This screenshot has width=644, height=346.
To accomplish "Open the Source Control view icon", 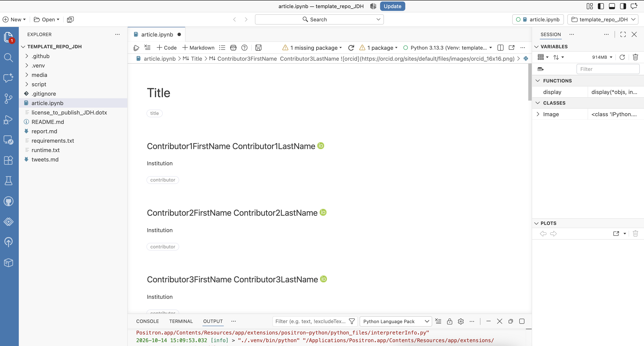I will (x=9, y=99).
